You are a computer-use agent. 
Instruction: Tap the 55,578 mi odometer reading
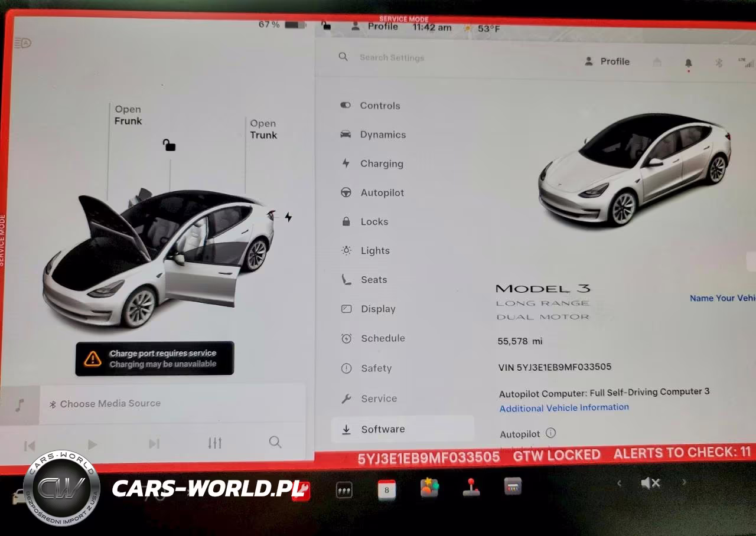(520, 341)
